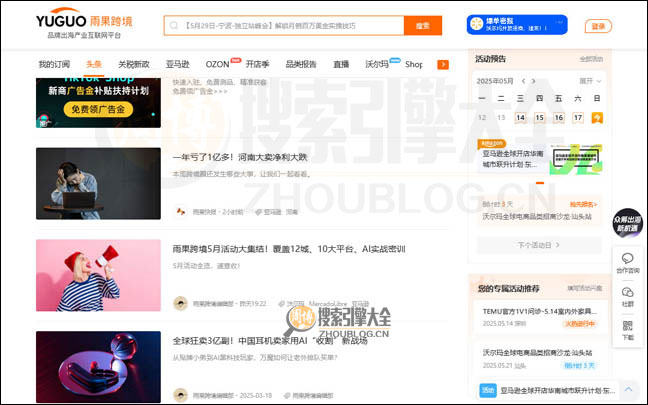Click event card banner image with green stripes
Screen dimensions: 648x405
[576, 159]
